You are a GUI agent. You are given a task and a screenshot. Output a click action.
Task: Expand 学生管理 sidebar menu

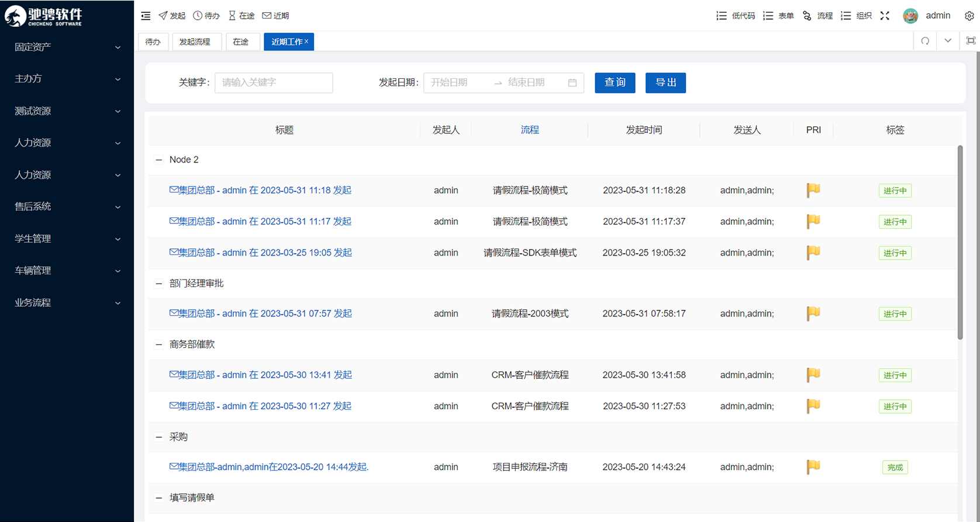[x=67, y=238]
